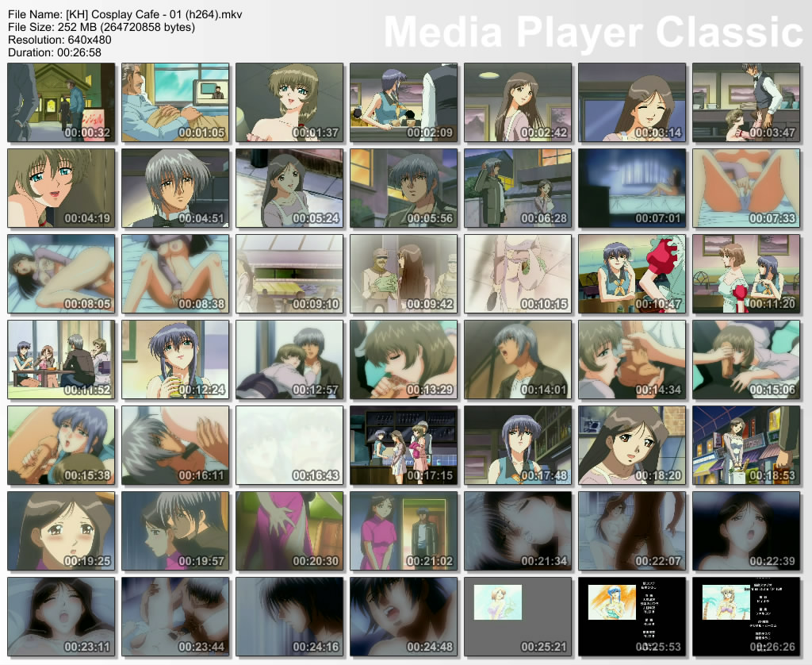Click the thumbnail stamped 00:23:11
The width and height of the screenshot is (812, 665).
[61, 617]
